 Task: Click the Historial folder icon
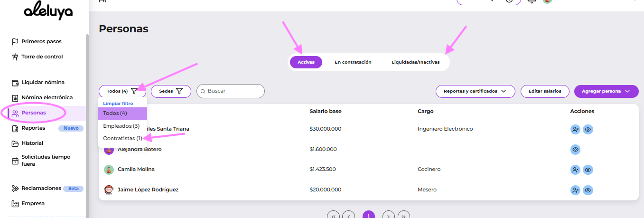click(15, 143)
